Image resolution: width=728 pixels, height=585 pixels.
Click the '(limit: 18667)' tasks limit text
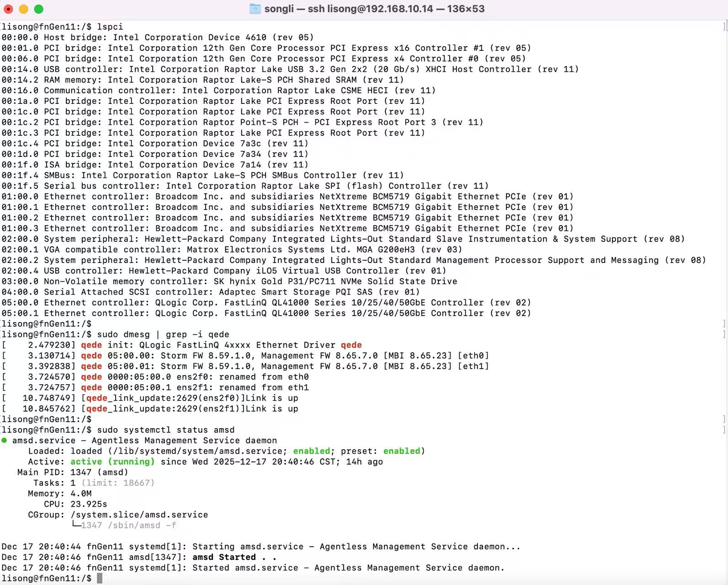point(118,483)
